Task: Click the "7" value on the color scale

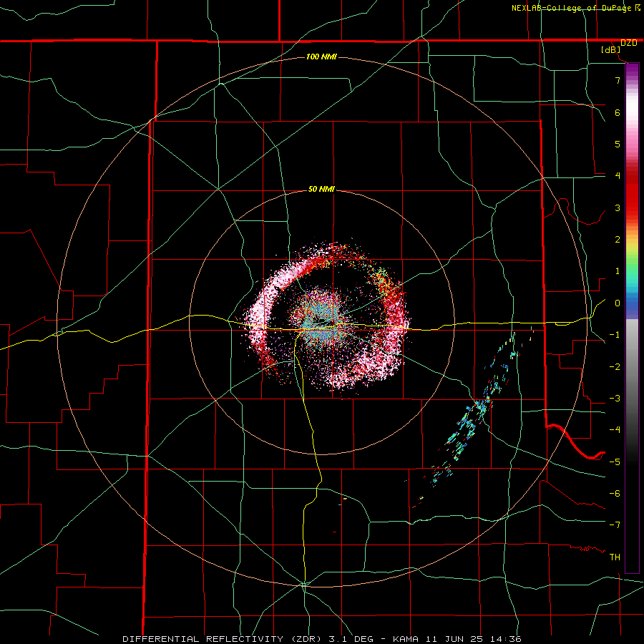Action: click(x=618, y=80)
